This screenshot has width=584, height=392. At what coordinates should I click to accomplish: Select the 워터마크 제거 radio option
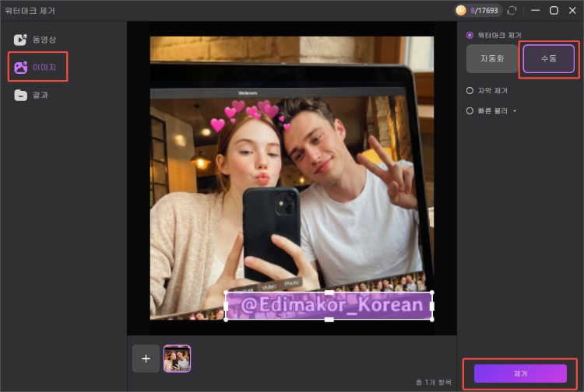(x=470, y=35)
